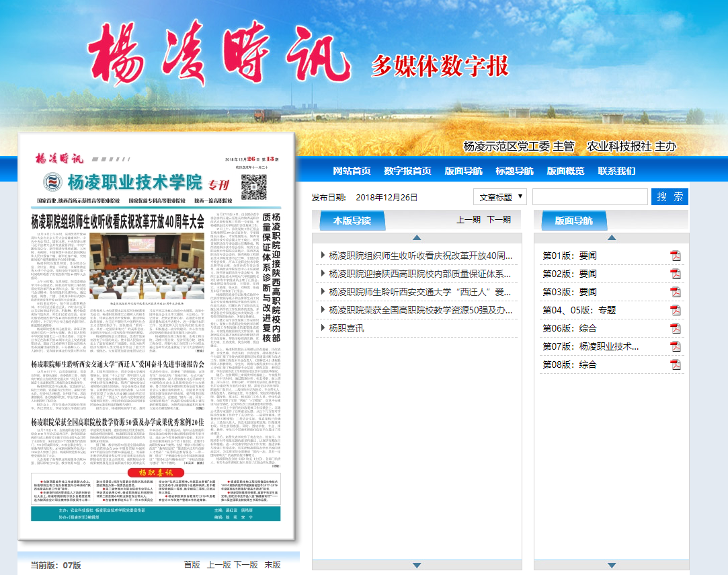The width and height of the screenshot is (728, 575).
Task: Open the 文章标题 search type dropdown
Action: (500, 197)
